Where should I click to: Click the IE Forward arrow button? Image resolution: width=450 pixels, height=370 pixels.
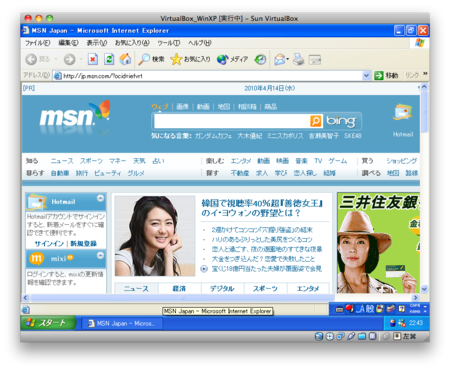point(69,59)
